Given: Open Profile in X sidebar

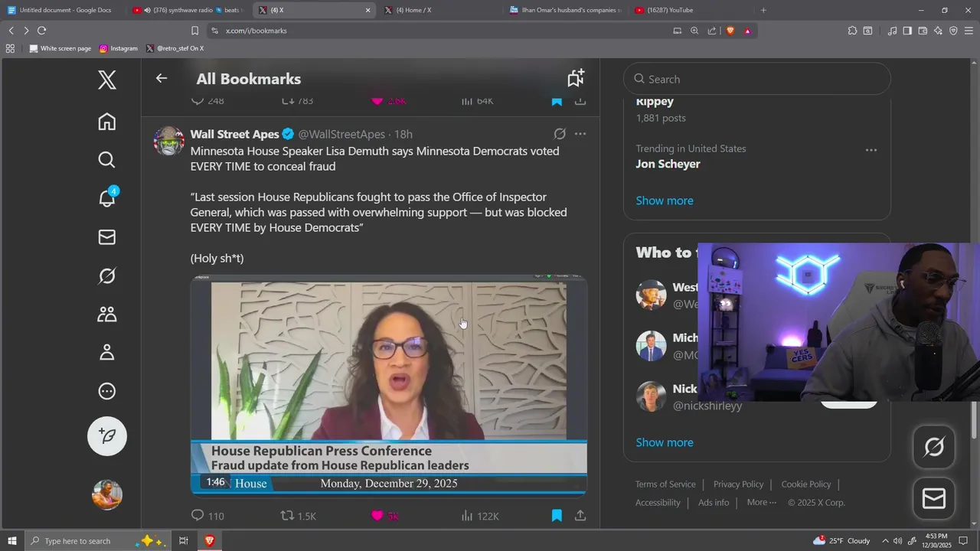Looking at the screenshot, I should click(x=107, y=352).
